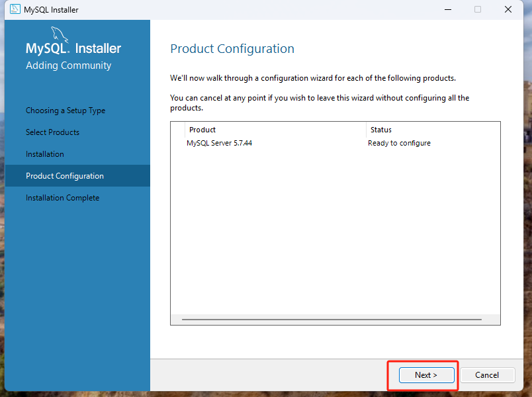
Task: Click the greyed-out maximize window button
Action: (478, 9)
